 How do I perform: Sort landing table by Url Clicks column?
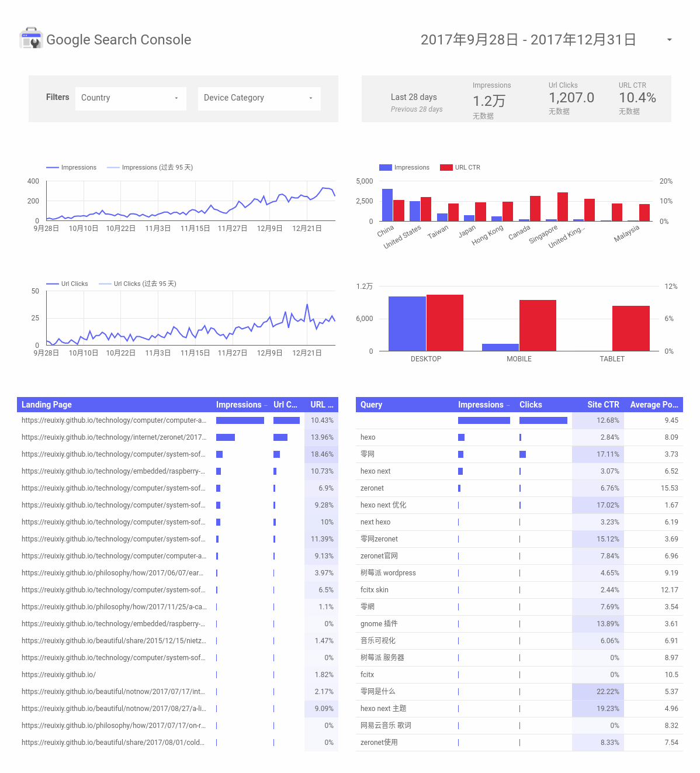tap(285, 405)
